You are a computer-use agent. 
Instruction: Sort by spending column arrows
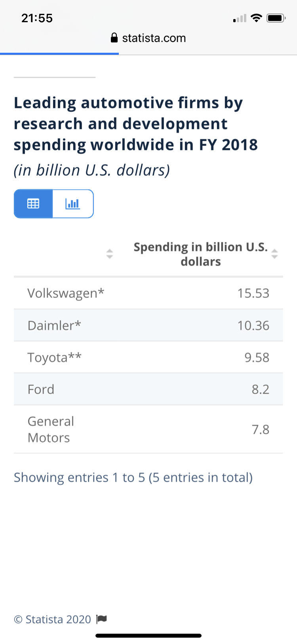point(274,254)
